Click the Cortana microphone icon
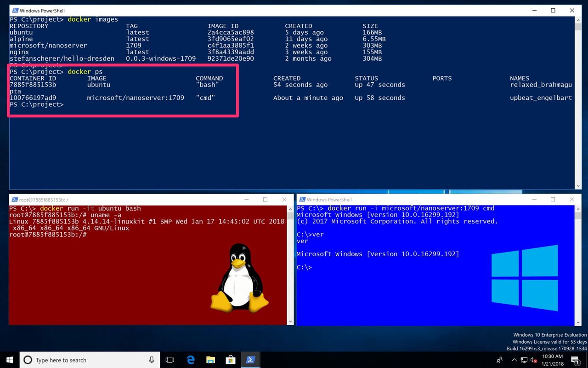The height and width of the screenshot is (368, 588). coord(152,360)
